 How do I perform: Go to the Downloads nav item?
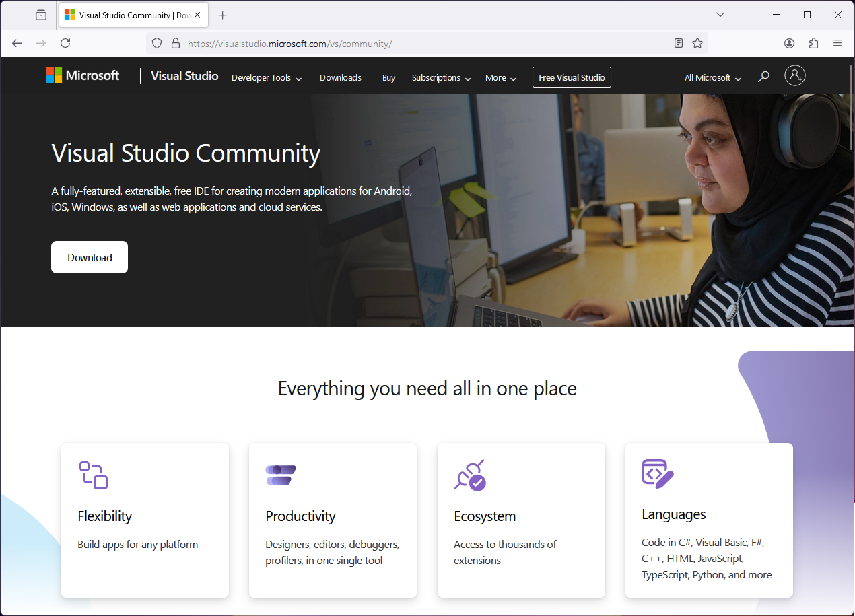[x=340, y=78]
